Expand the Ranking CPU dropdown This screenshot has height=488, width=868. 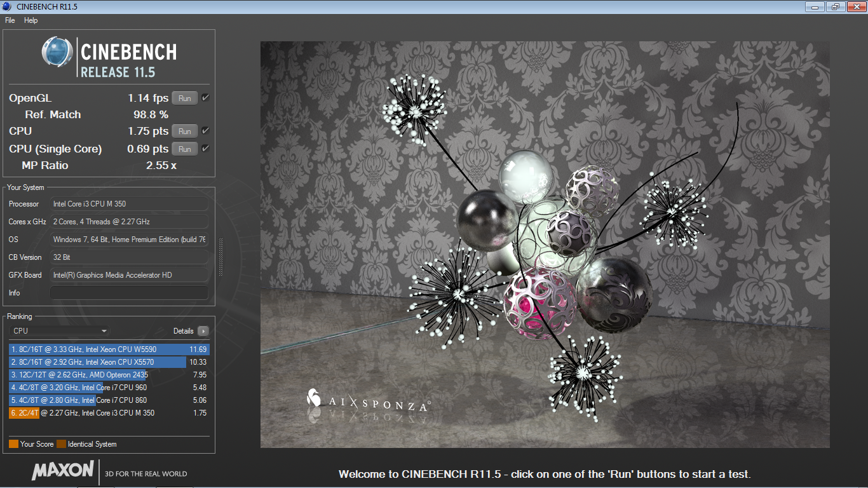coord(59,331)
